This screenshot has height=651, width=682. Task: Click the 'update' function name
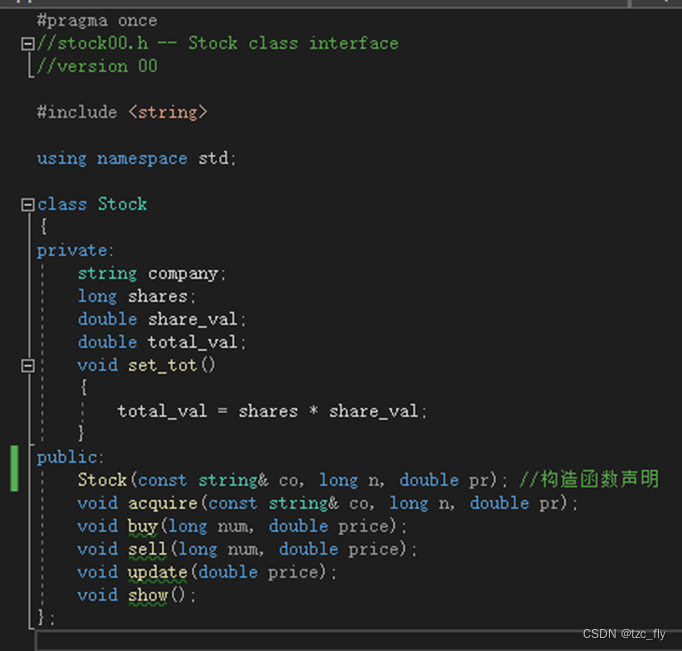coord(157,572)
